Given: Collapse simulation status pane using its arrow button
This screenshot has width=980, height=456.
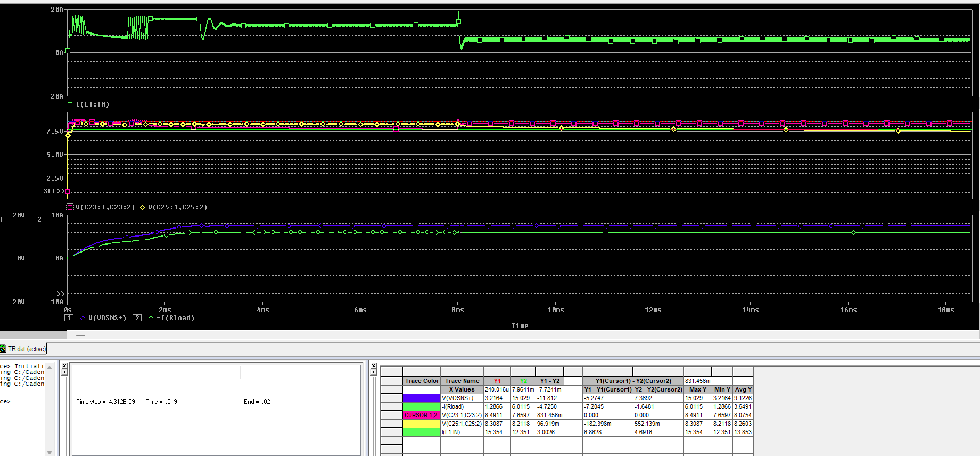Looking at the screenshot, I should (x=64, y=372).
